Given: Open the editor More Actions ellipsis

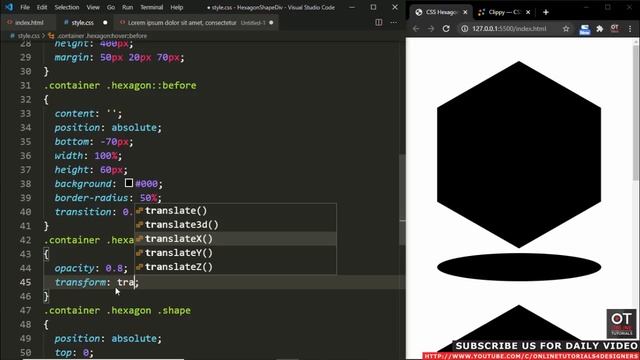Looking at the screenshot, I should [x=393, y=22].
